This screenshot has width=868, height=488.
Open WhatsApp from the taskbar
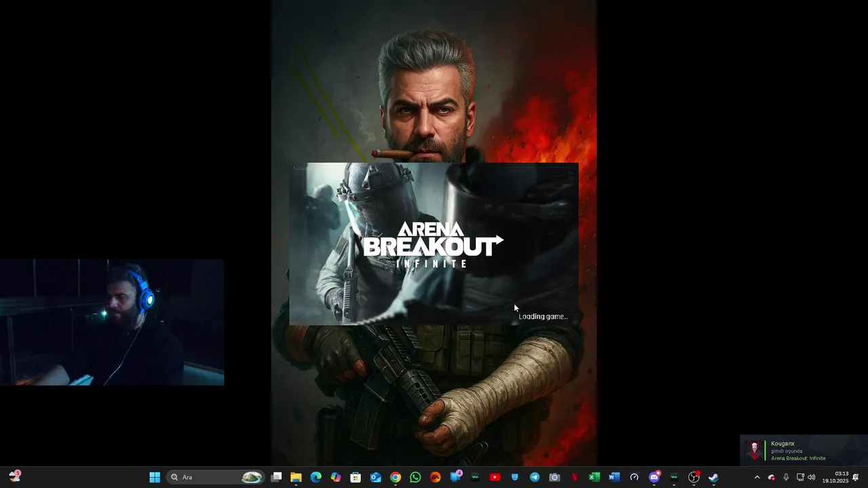click(x=415, y=477)
